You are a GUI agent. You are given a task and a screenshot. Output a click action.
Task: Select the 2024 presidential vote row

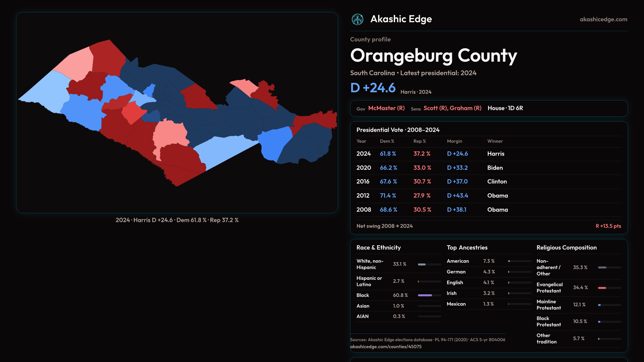click(488, 154)
